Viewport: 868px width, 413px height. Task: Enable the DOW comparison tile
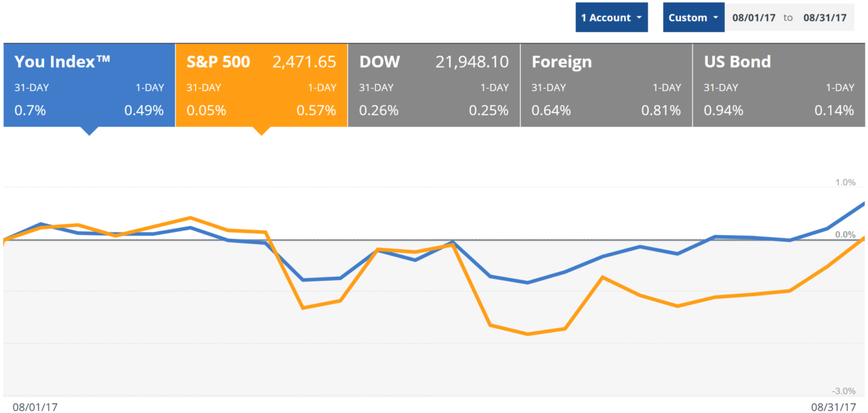pos(433,85)
